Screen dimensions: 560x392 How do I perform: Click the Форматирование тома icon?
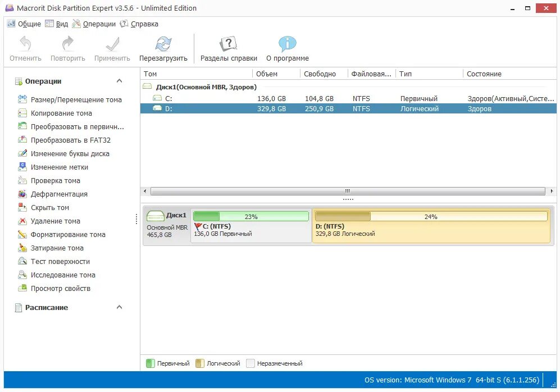22,234
